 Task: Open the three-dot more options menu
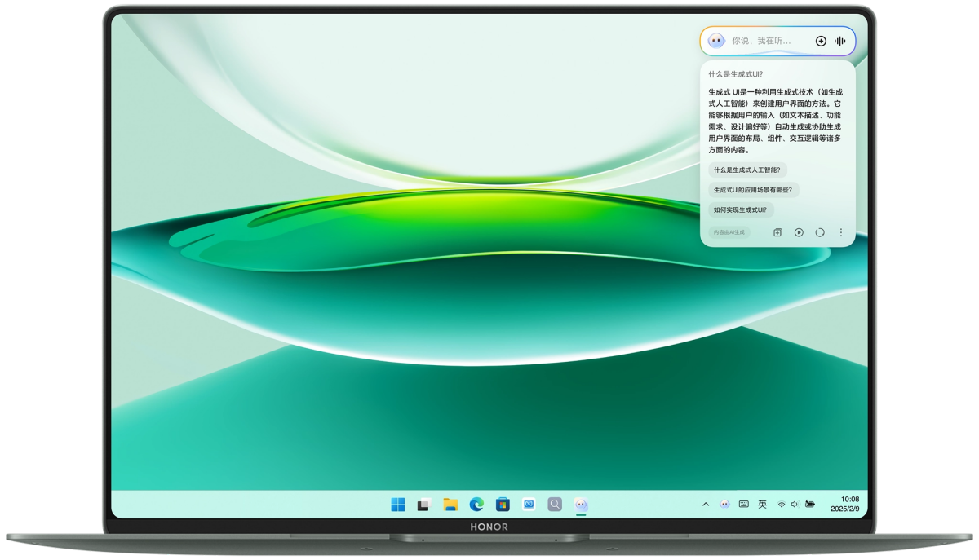[x=841, y=232]
